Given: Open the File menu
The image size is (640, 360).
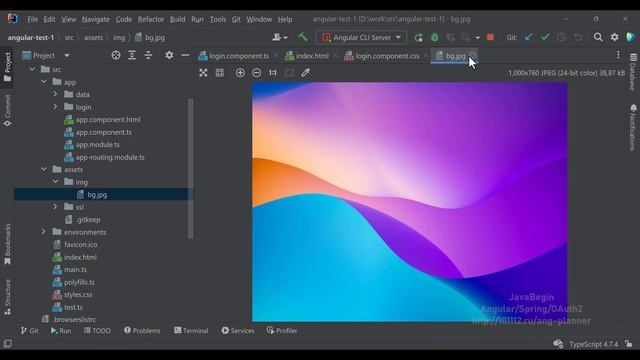Looking at the screenshot, I should (x=32, y=19).
